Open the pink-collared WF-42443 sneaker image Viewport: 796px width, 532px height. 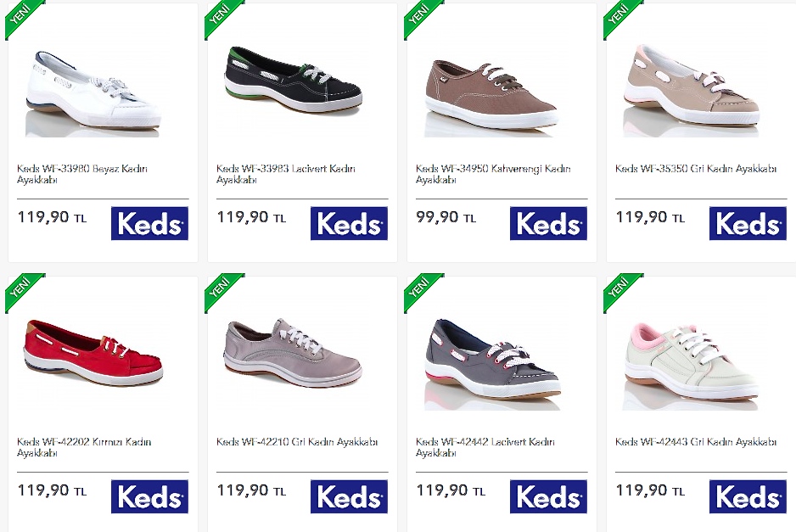tap(691, 367)
